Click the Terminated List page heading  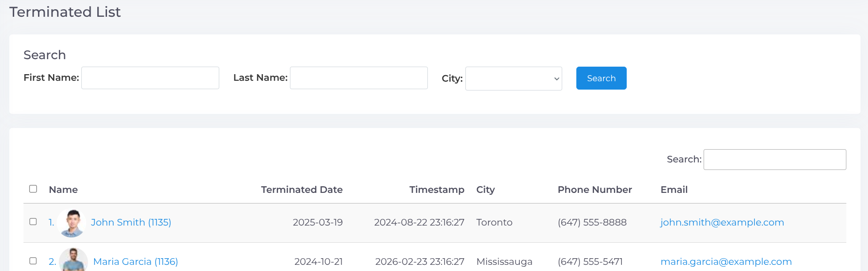pos(65,12)
